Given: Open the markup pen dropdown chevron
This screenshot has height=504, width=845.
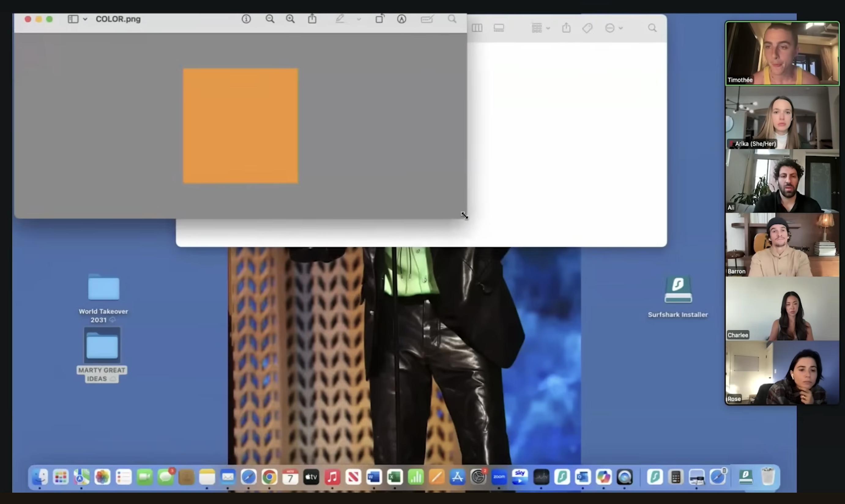Looking at the screenshot, I should point(359,19).
